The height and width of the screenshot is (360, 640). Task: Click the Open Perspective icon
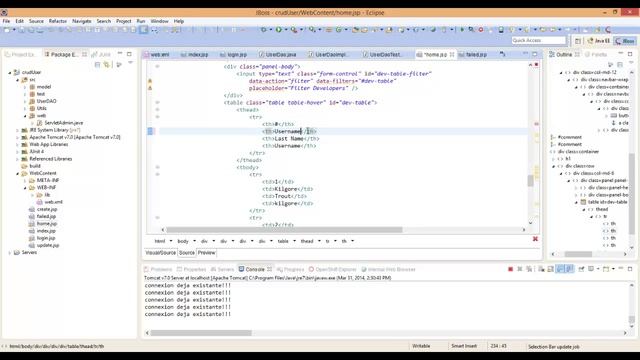[x=578, y=41]
